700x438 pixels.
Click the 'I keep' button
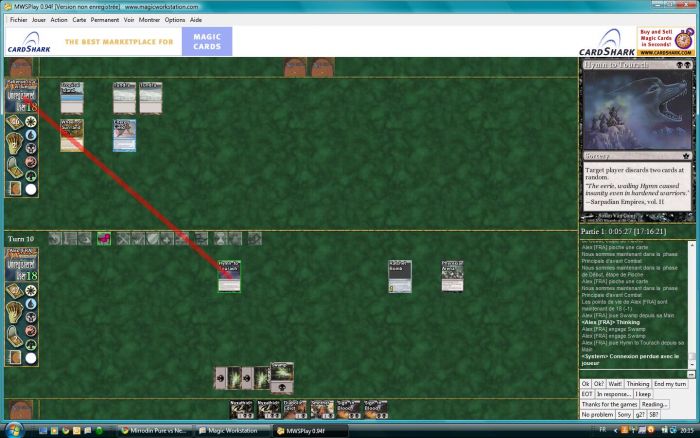[643, 394]
